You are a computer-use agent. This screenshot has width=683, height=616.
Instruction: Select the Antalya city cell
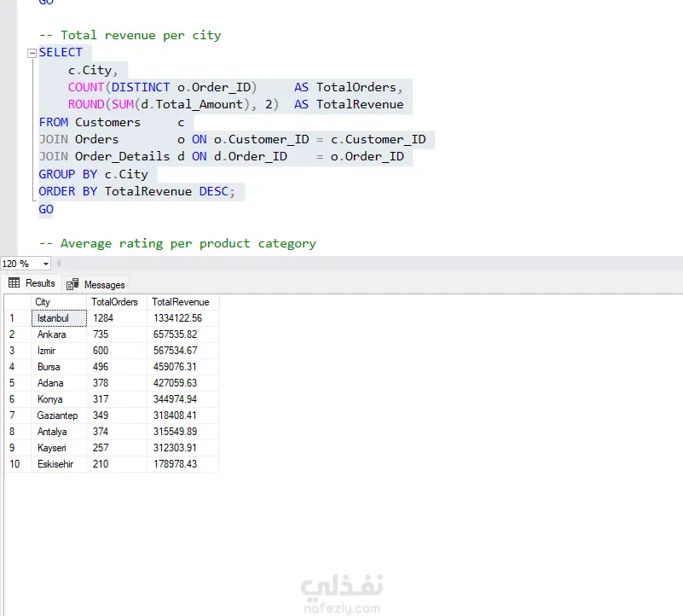(x=59, y=432)
